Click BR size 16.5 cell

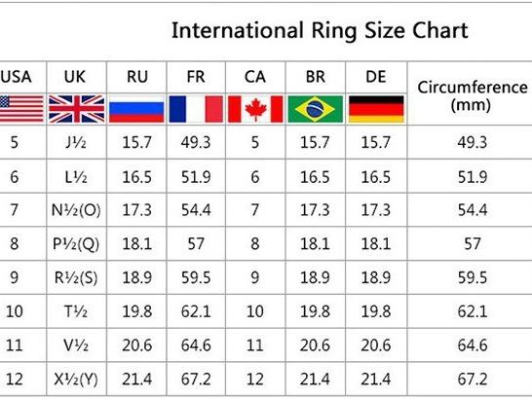[x=315, y=177]
